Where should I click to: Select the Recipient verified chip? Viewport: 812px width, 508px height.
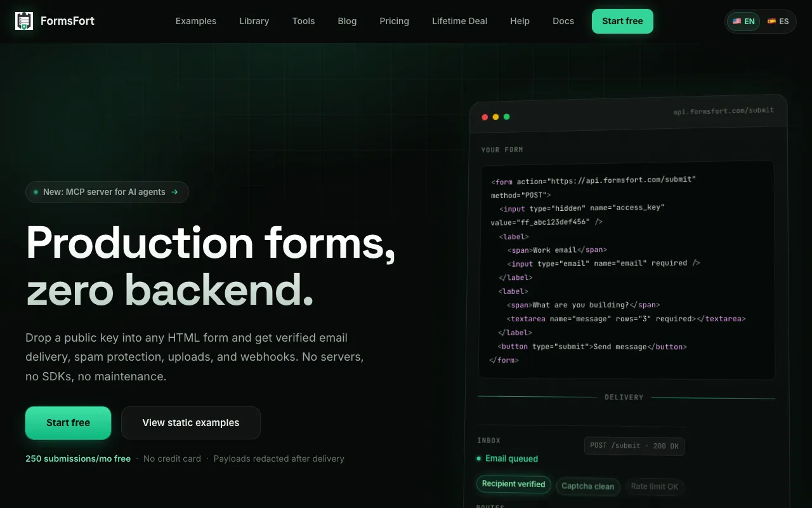pos(513,485)
